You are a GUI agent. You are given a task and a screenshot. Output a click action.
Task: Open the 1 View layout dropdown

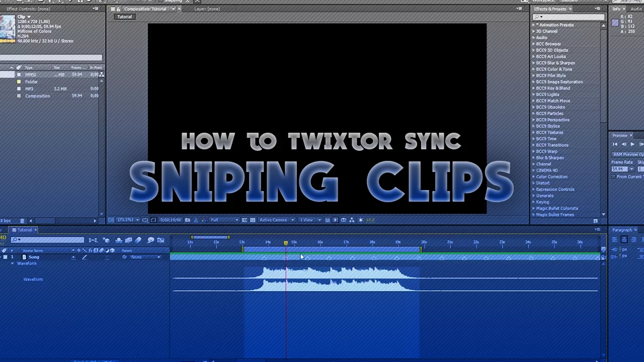point(310,220)
